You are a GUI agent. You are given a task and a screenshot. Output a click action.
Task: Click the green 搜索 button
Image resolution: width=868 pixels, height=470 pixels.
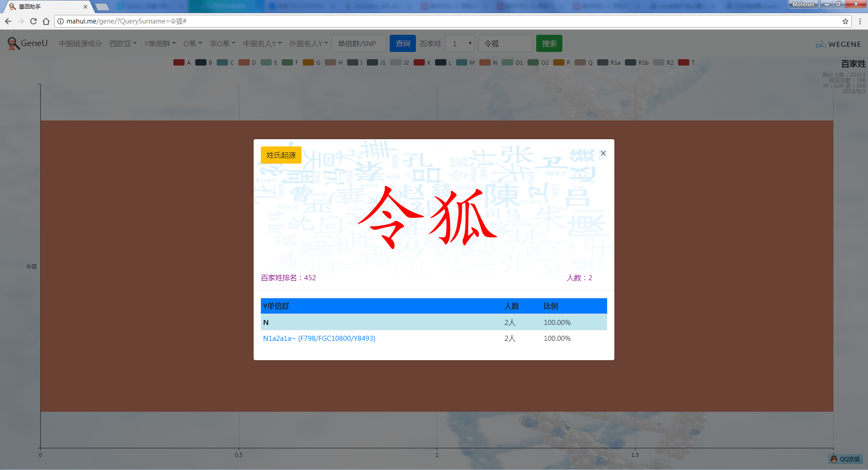click(549, 43)
